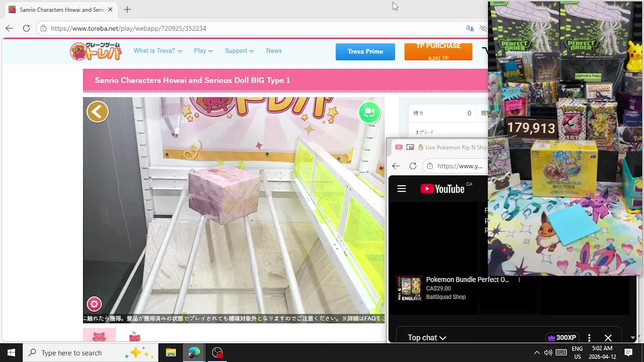Click the heading Sanrio Characters Howai and Serious Doll
The height and width of the screenshot is (362, 644).
(x=193, y=80)
